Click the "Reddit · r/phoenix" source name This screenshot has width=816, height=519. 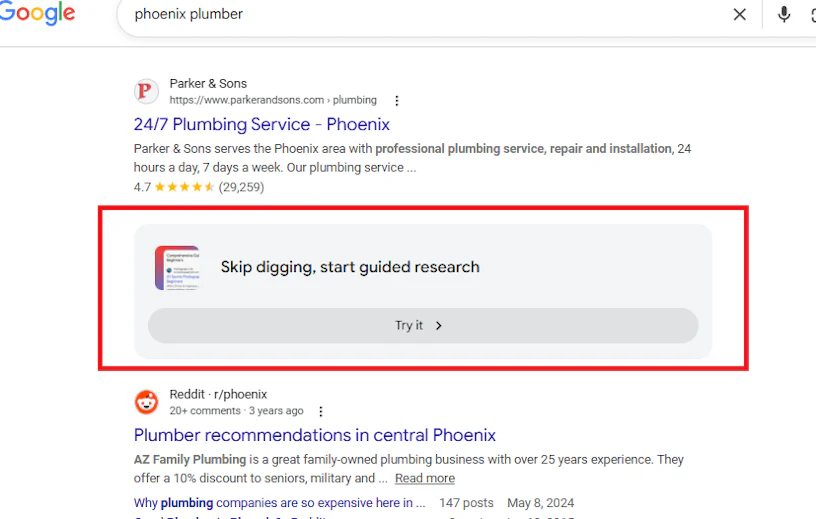pyautogui.click(x=219, y=394)
